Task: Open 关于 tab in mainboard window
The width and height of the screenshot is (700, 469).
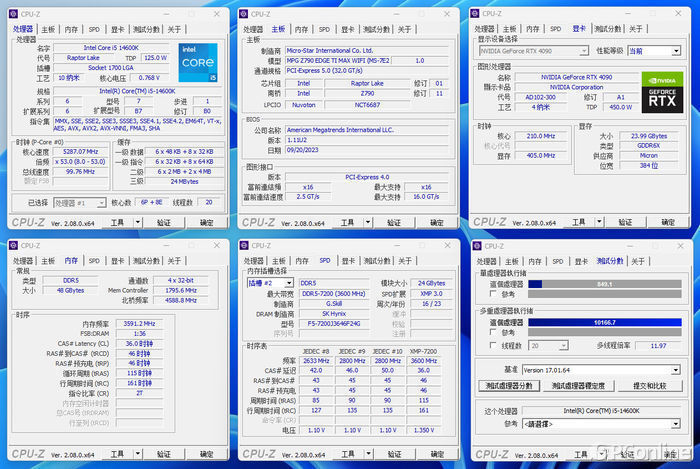Action: [404, 29]
